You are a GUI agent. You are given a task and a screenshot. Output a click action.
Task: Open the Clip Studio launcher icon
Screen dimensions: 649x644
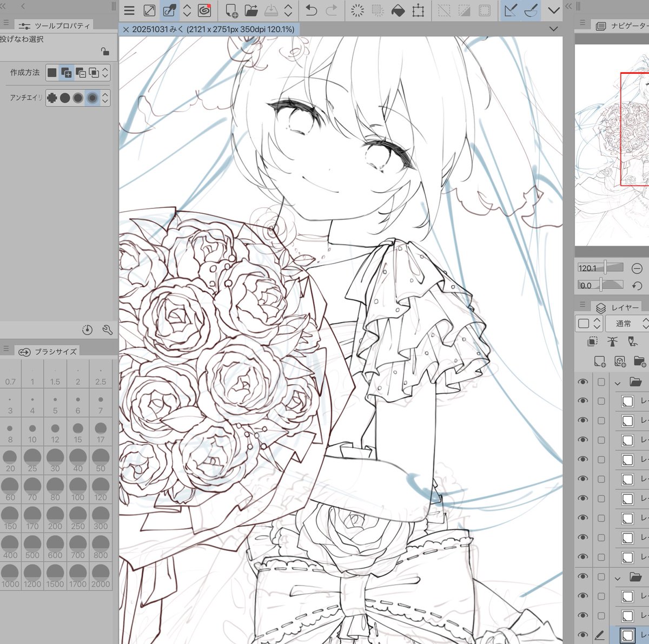coord(204,10)
